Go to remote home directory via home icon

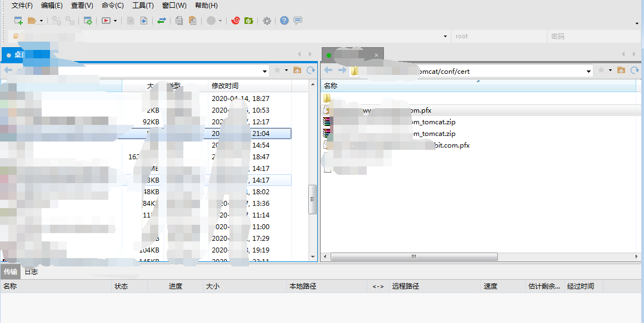click(621, 70)
